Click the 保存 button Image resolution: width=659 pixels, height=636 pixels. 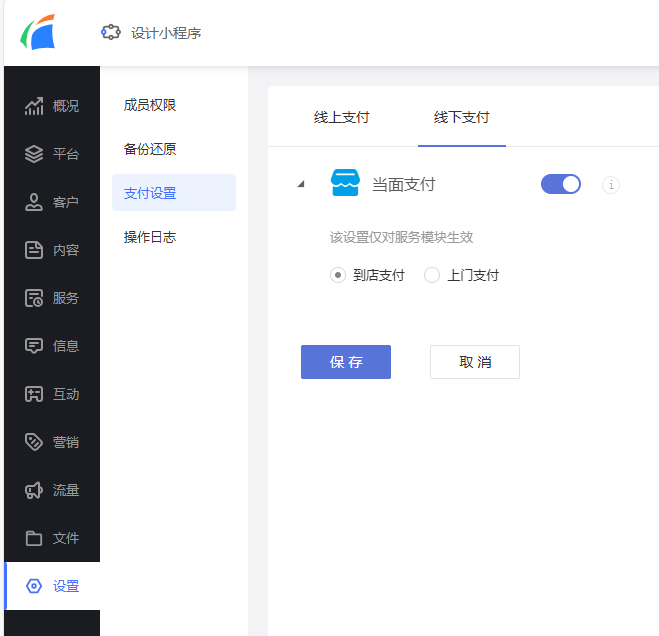coord(346,362)
